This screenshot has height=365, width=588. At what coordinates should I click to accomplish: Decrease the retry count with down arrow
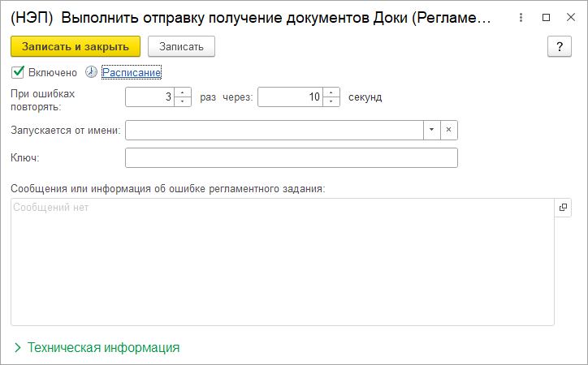coord(183,101)
